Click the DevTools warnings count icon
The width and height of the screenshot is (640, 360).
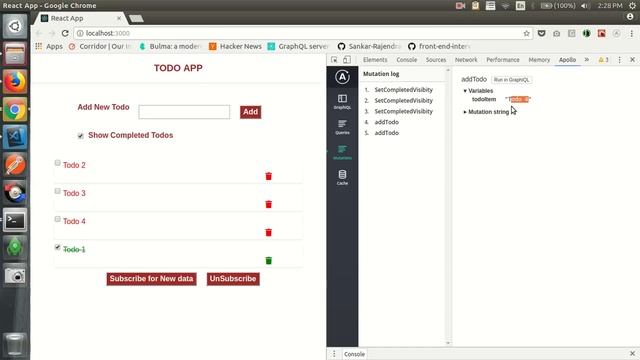[x=603, y=60]
